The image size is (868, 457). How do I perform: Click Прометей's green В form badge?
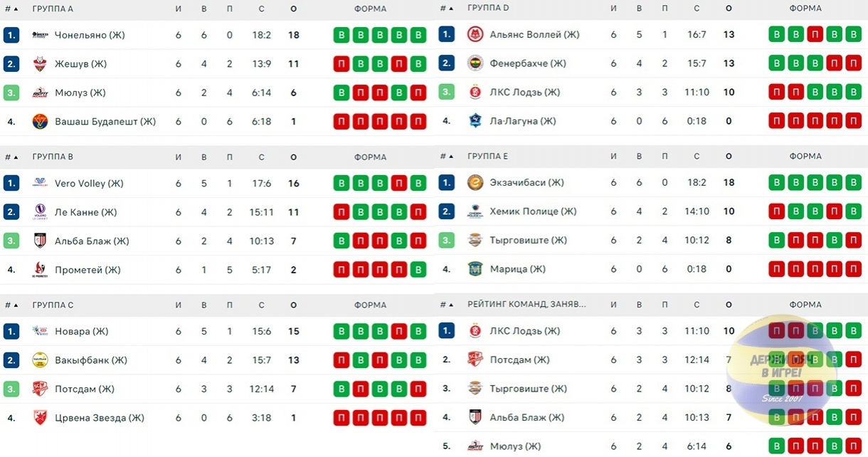click(418, 270)
